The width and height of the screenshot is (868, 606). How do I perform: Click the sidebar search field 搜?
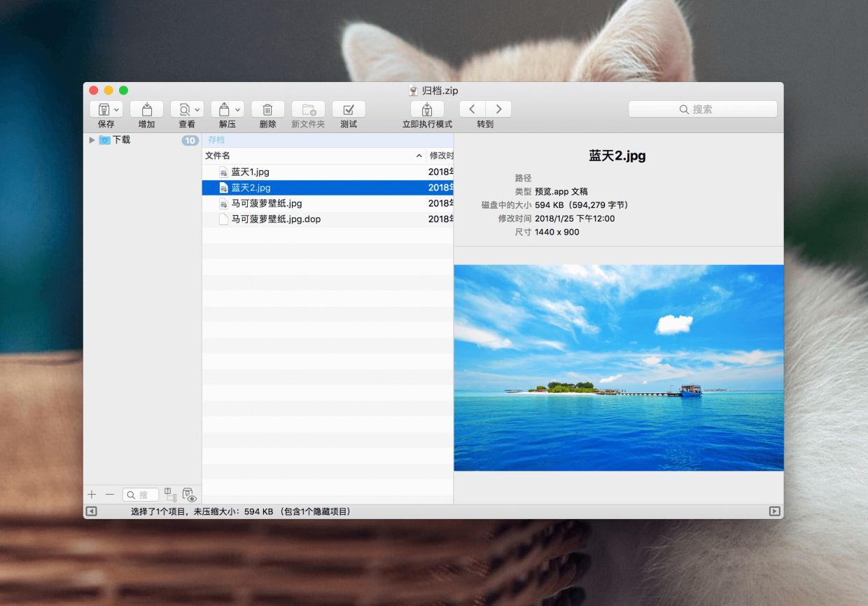(x=141, y=495)
